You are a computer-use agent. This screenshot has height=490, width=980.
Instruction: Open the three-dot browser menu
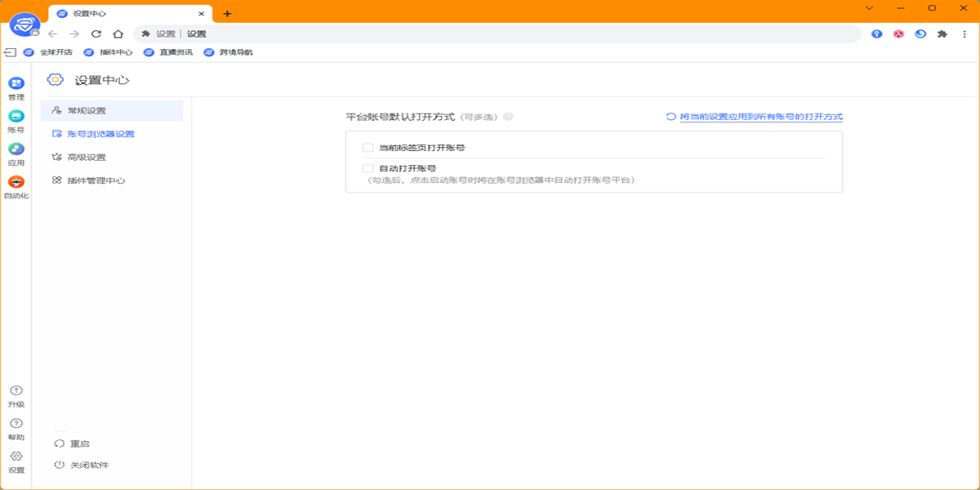coord(963,34)
